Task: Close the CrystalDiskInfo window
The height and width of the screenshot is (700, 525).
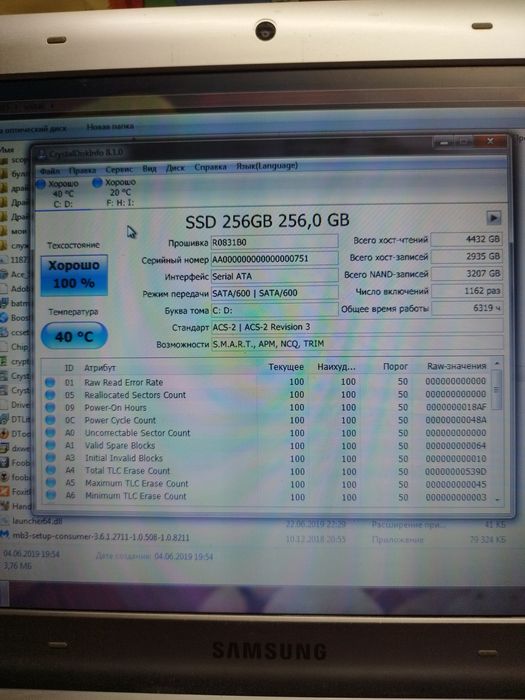Action: (x=490, y=142)
